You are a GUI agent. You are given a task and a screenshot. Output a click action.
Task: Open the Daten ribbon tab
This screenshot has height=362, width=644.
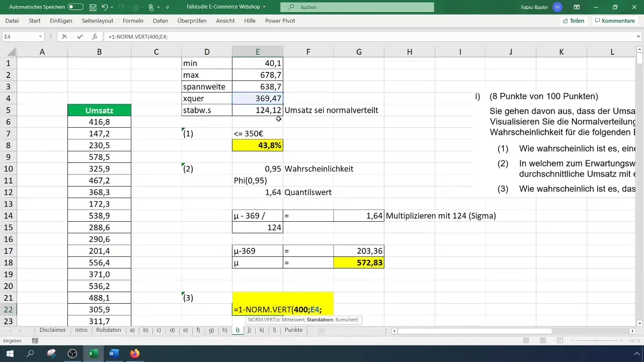tap(160, 21)
